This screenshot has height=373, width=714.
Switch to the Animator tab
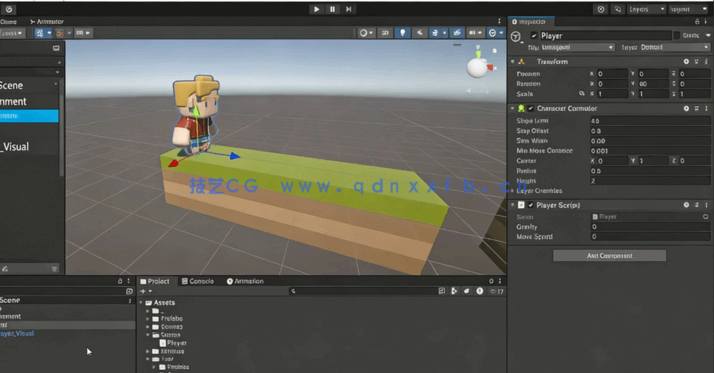click(47, 21)
